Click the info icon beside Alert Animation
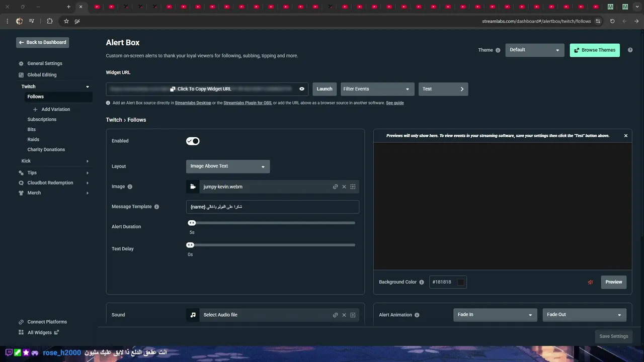This screenshot has width=644, height=362. [417, 315]
